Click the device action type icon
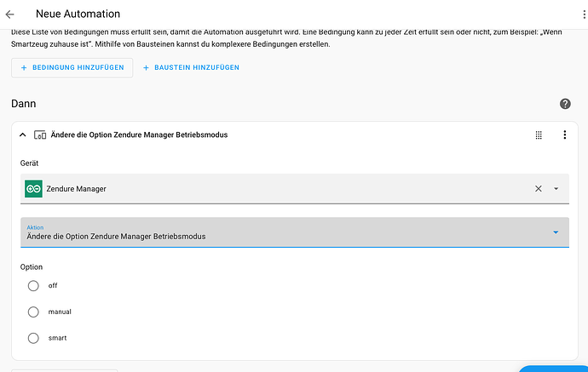 40,134
